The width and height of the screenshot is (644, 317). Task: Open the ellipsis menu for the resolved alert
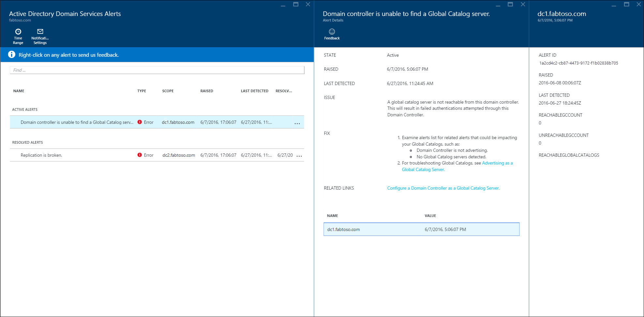[x=299, y=156]
